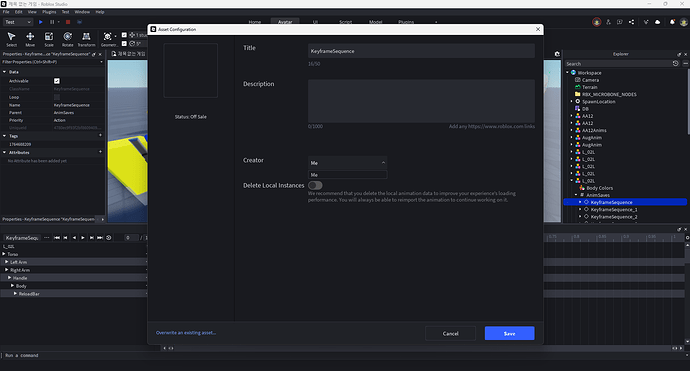Jump to animation start in editor

[57, 238]
